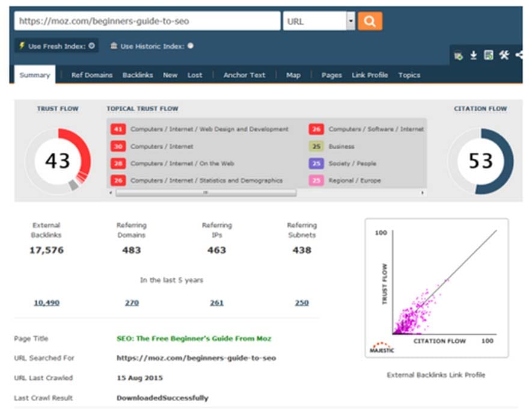Click the right arrow of topical scrollbar
This screenshot has height=415, width=532.
tap(423, 192)
